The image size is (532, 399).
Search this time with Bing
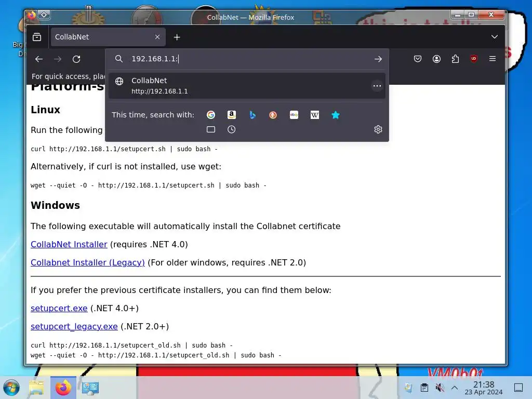tap(252, 115)
